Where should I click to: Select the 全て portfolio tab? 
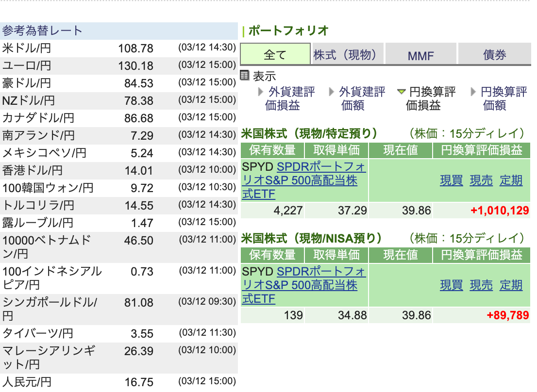coord(275,54)
